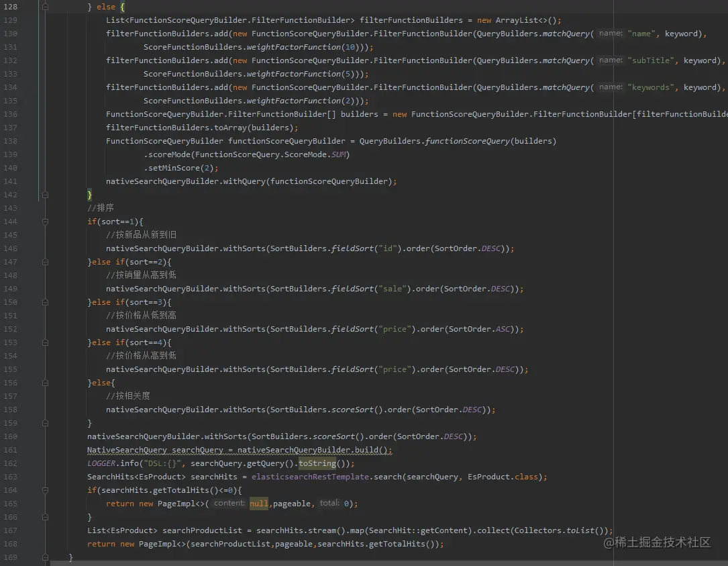Click "SearchHit::getContent" on line 167
This screenshot has width=728, height=566.
(x=418, y=530)
